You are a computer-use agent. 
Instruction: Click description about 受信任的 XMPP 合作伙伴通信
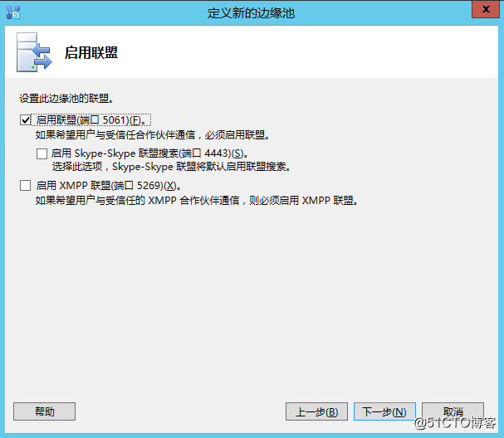197,201
